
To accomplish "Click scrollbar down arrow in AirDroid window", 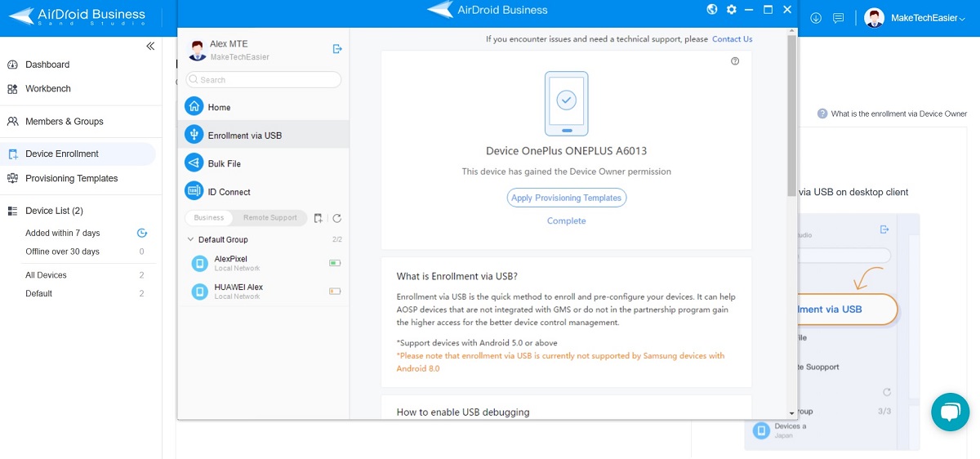I will point(791,413).
